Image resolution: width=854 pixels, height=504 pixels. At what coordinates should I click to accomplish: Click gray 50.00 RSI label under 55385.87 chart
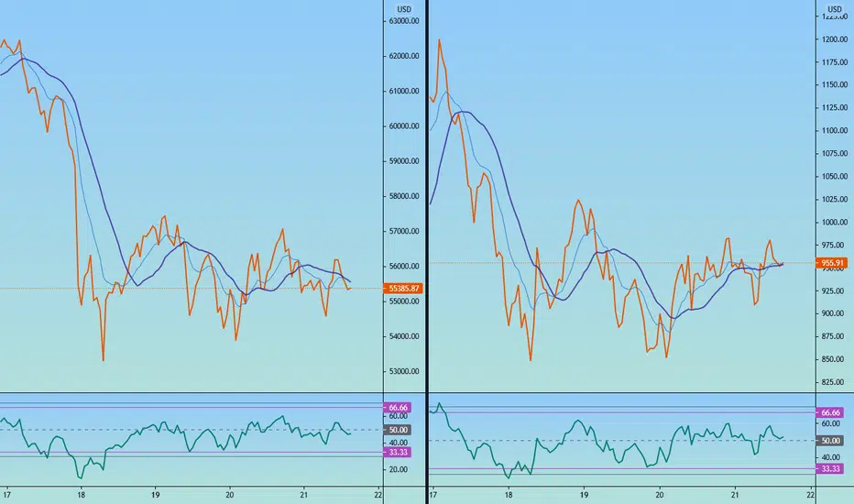point(398,430)
